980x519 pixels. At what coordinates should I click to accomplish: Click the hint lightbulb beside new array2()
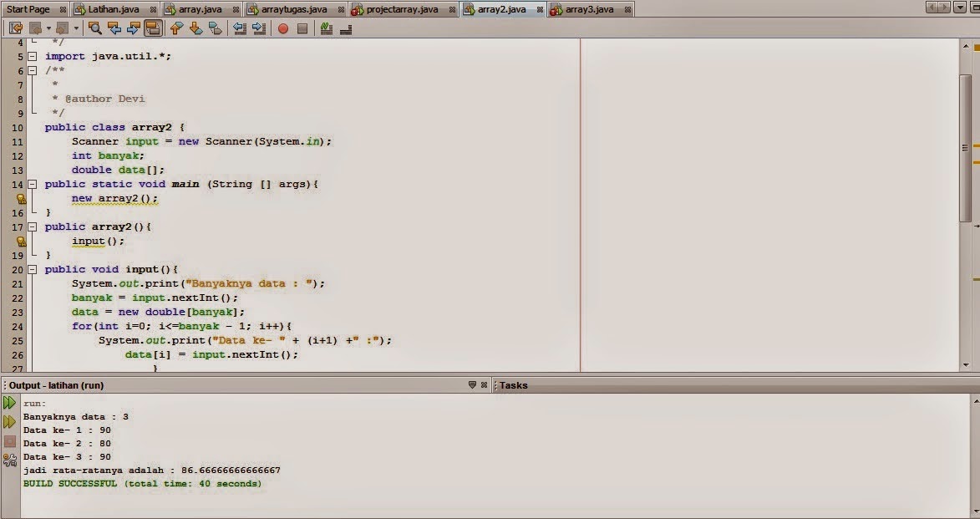[21, 199]
